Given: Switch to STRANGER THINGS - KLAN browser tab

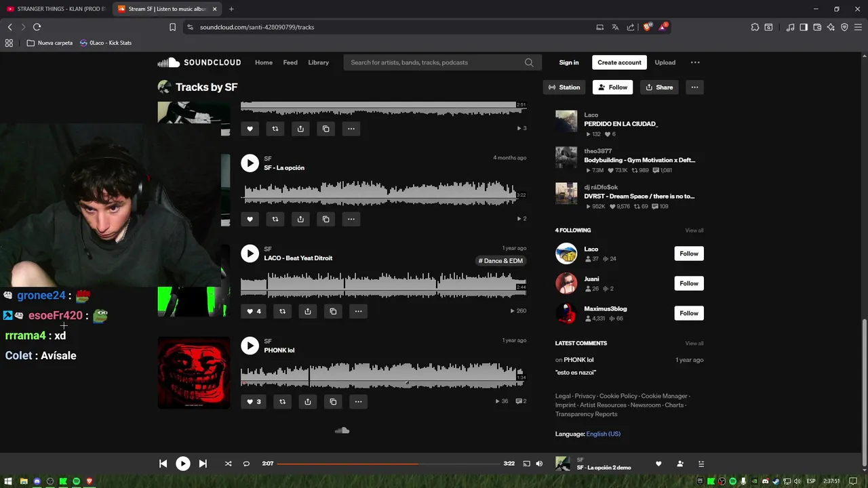Looking at the screenshot, I should (x=56, y=9).
